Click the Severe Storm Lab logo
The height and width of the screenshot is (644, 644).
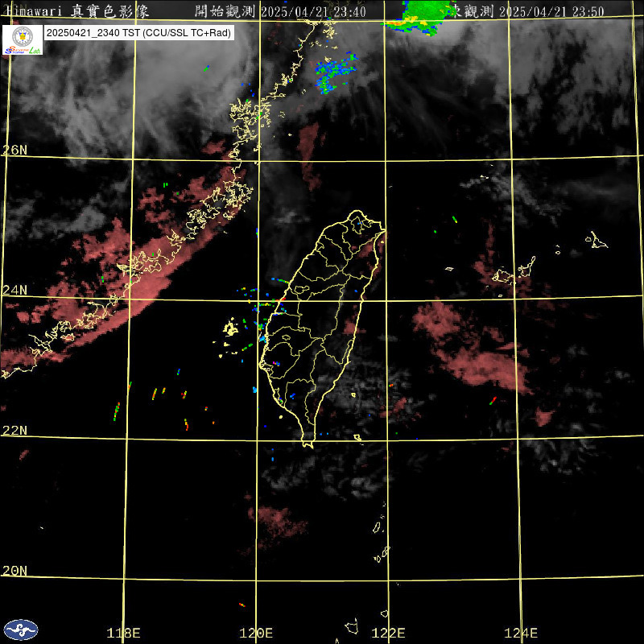point(23,39)
